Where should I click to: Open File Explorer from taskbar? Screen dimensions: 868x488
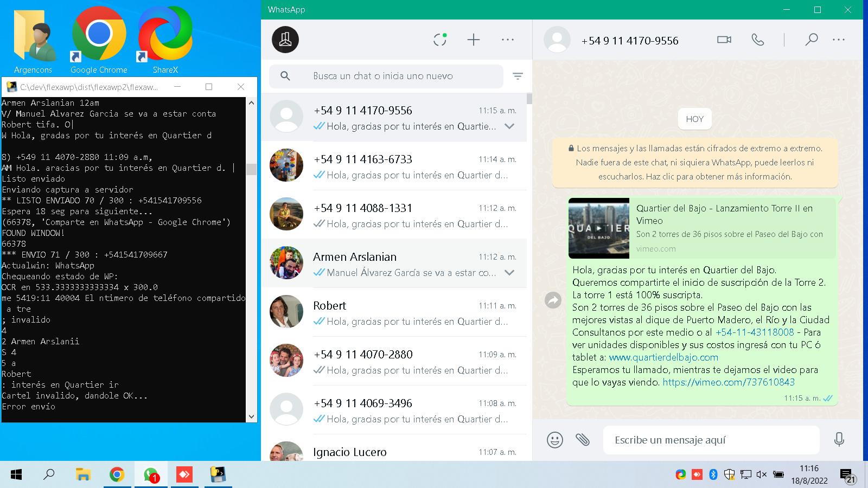83,475
